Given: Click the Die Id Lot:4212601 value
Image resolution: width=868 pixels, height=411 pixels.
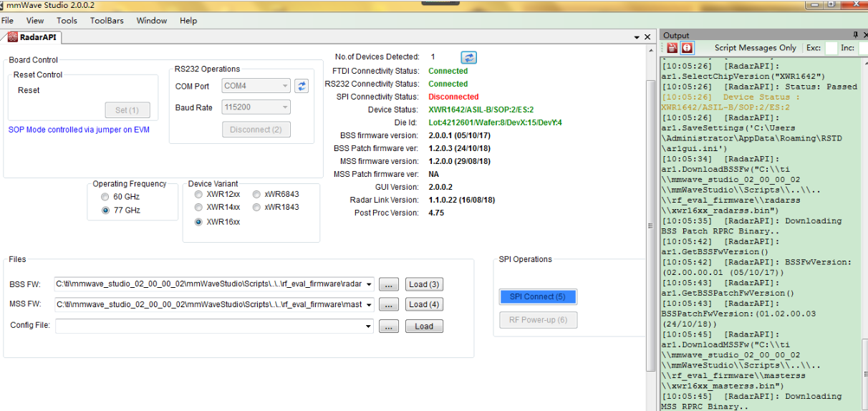Looking at the screenshot, I should pyautogui.click(x=495, y=122).
